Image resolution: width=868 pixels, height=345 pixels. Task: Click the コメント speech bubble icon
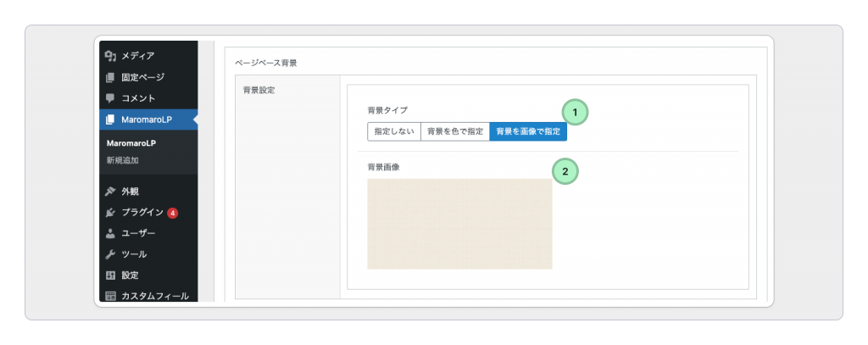pos(110,98)
